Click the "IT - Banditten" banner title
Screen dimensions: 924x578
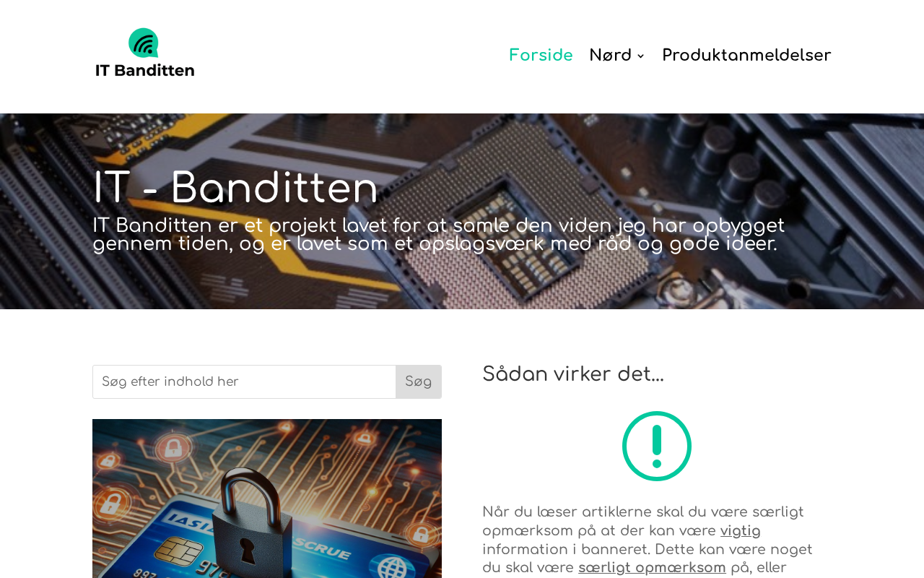pos(235,189)
